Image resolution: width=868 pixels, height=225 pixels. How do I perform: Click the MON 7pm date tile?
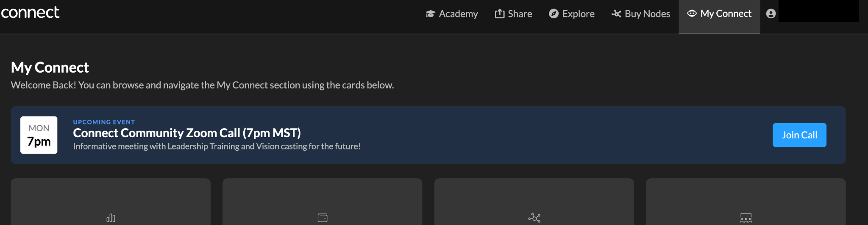point(39,135)
